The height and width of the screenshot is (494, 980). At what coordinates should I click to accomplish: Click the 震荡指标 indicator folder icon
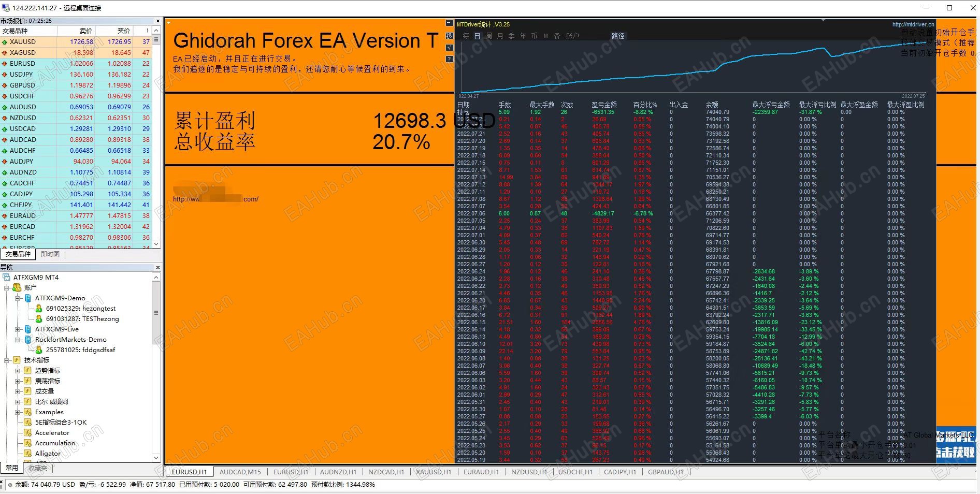[x=28, y=381]
